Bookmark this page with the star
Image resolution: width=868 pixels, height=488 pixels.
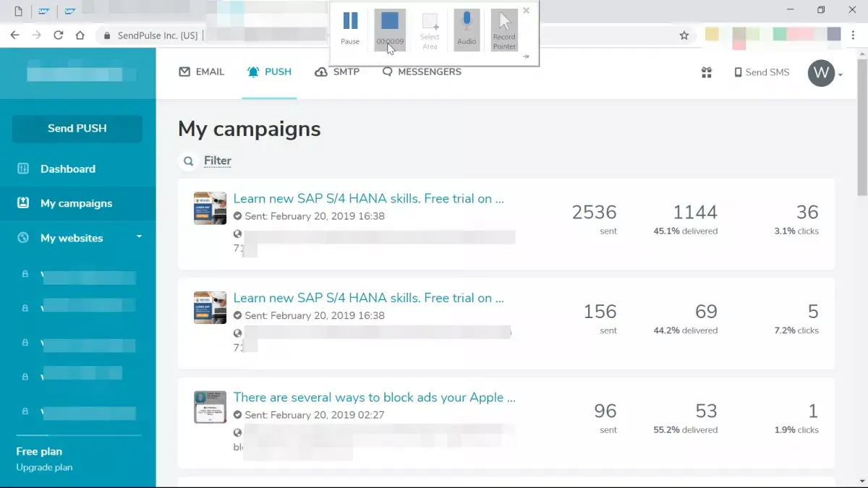click(684, 35)
